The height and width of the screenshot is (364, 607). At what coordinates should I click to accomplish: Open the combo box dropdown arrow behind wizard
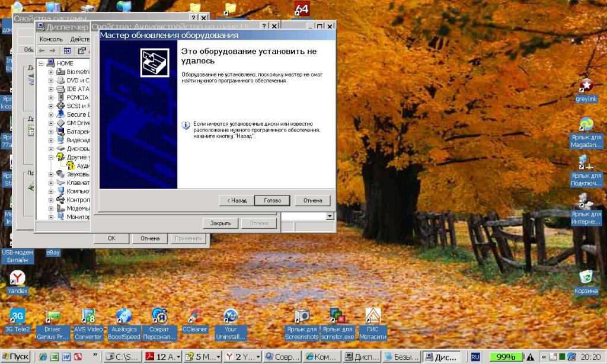tap(330, 216)
